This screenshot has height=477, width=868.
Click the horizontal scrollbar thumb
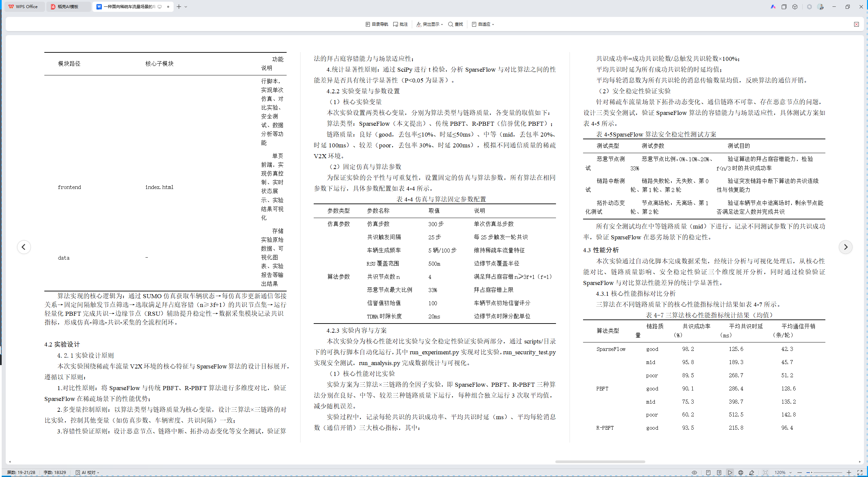coord(600,462)
